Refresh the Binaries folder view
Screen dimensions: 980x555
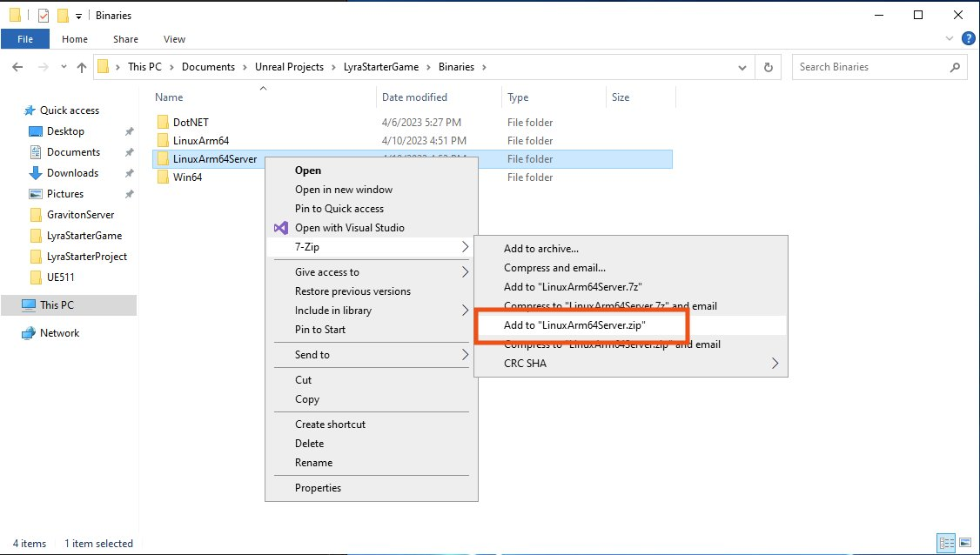(x=769, y=67)
